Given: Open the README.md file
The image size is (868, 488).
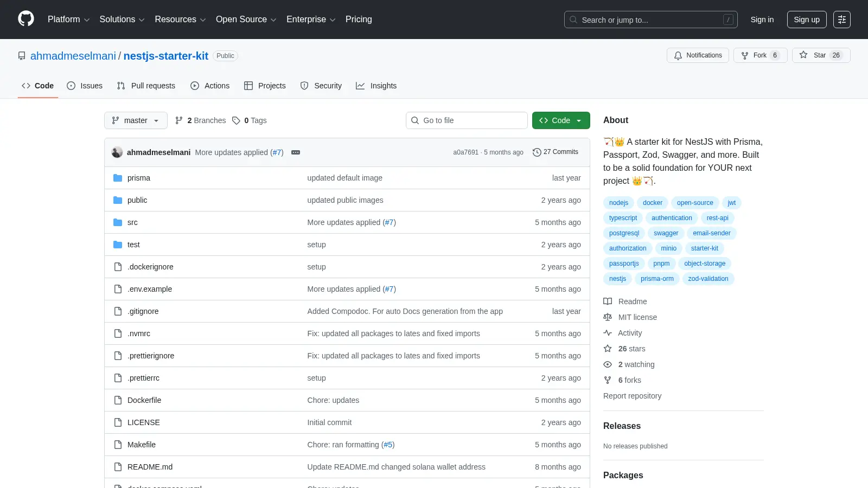Looking at the screenshot, I should tap(150, 467).
